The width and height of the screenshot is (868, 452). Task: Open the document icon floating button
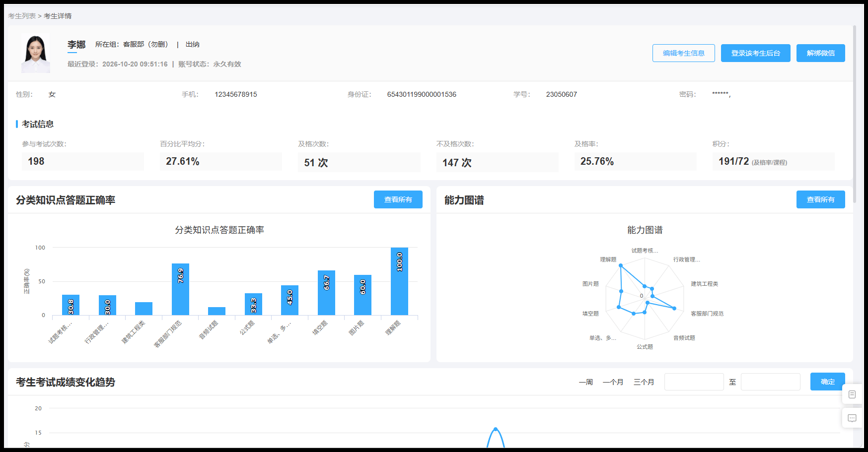tap(852, 394)
